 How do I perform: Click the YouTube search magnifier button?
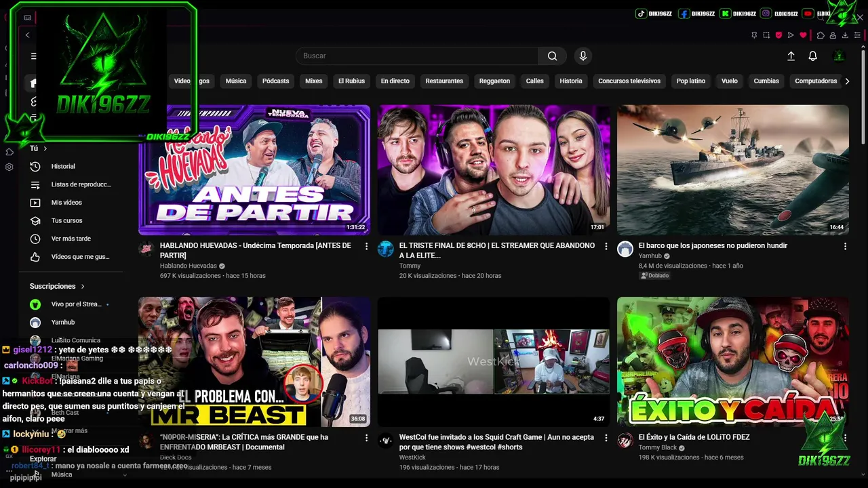pos(553,56)
